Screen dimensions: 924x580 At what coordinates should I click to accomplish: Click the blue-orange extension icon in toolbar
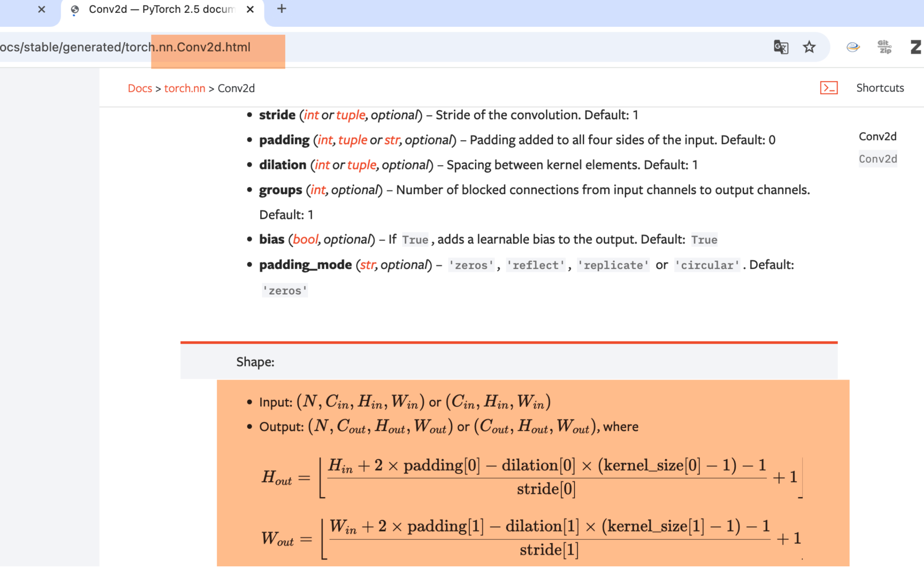pyautogui.click(x=853, y=47)
